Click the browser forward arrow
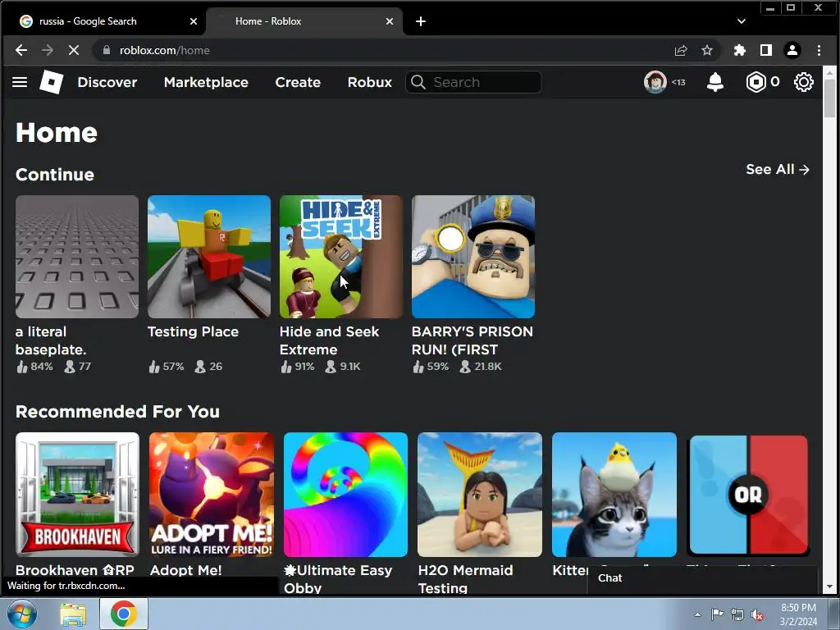Screen dimensions: 840x630 (x=47, y=50)
